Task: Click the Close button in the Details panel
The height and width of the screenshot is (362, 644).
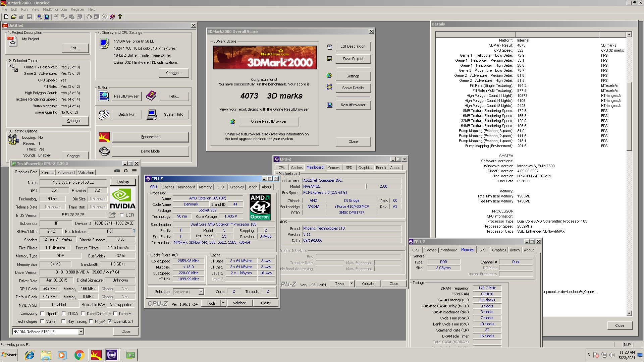Action: click(620, 325)
